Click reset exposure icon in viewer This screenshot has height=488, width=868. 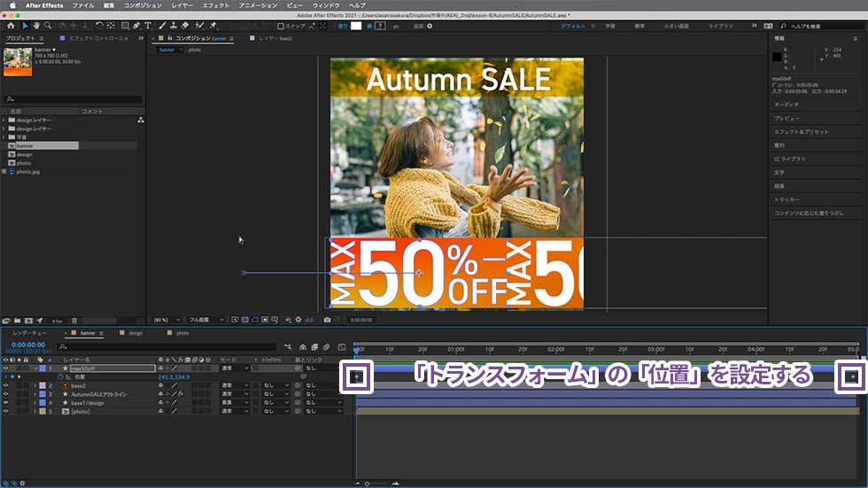298,320
